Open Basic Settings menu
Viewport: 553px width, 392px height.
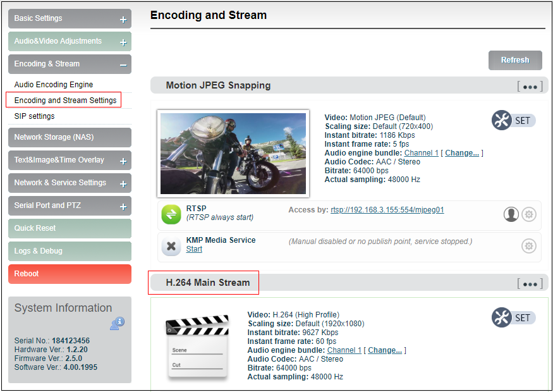coord(70,19)
